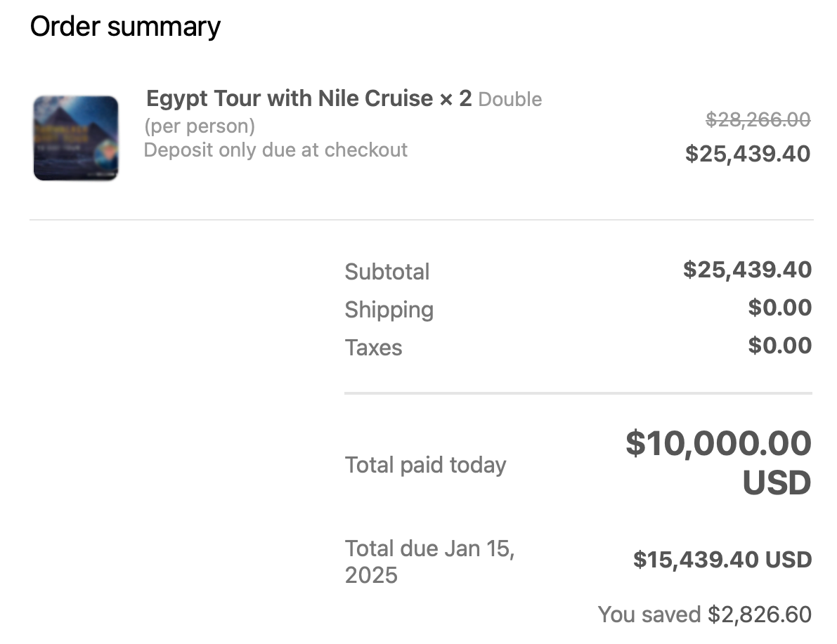The width and height of the screenshot is (837, 644).
Task: Click the "Total paid today" label
Action: 425,465
